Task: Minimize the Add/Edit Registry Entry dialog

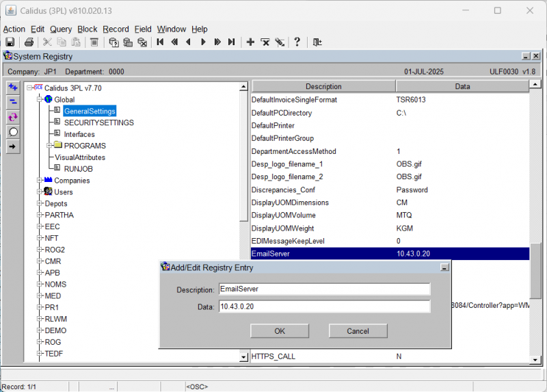Action: (x=444, y=267)
